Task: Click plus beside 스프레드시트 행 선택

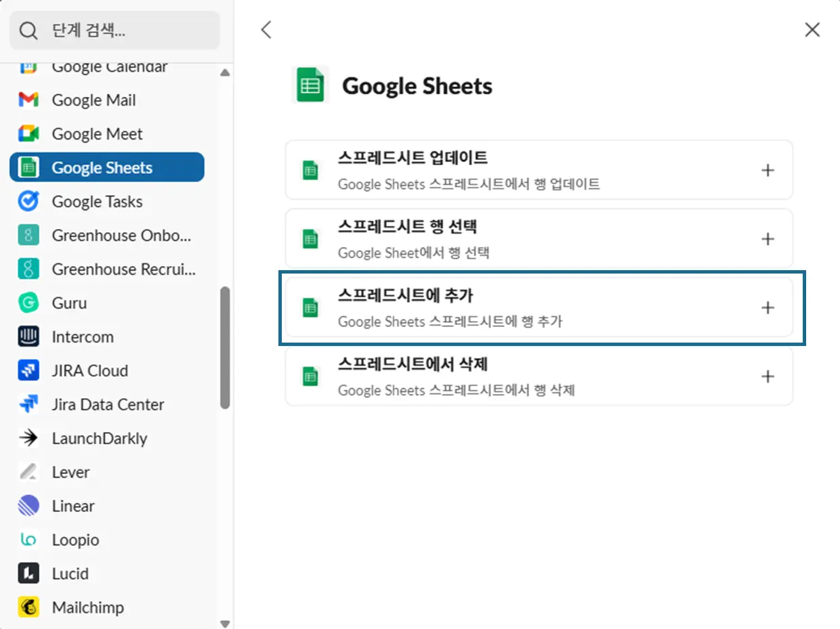Action: point(768,239)
